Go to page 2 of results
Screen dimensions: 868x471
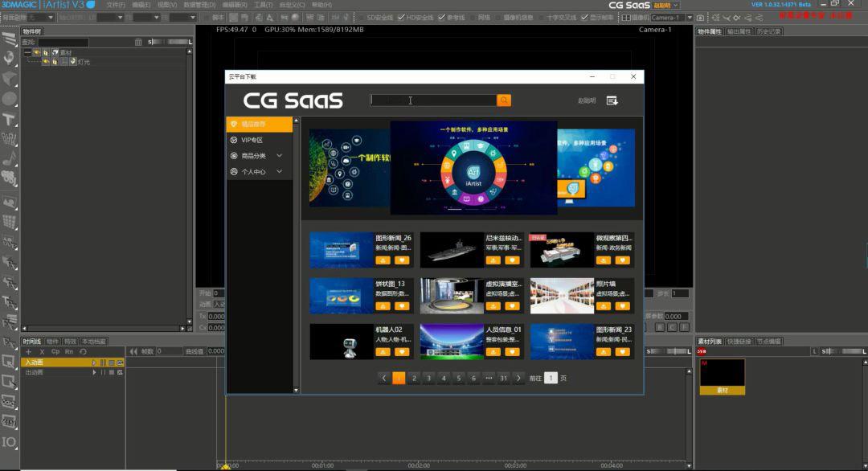pyautogui.click(x=414, y=378)
